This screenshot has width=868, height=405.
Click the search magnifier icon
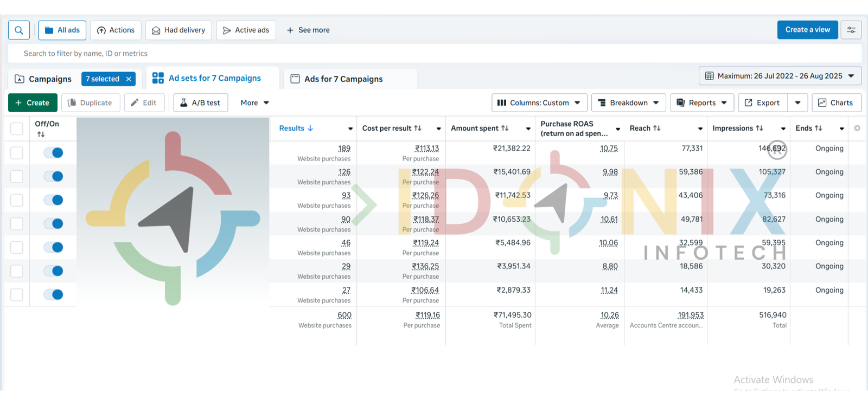[x=19, y=30]
